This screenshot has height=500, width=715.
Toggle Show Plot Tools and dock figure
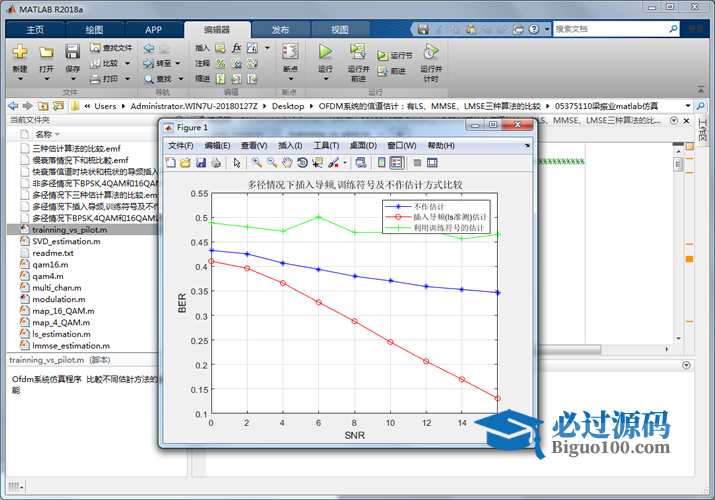tap(432, 163)
